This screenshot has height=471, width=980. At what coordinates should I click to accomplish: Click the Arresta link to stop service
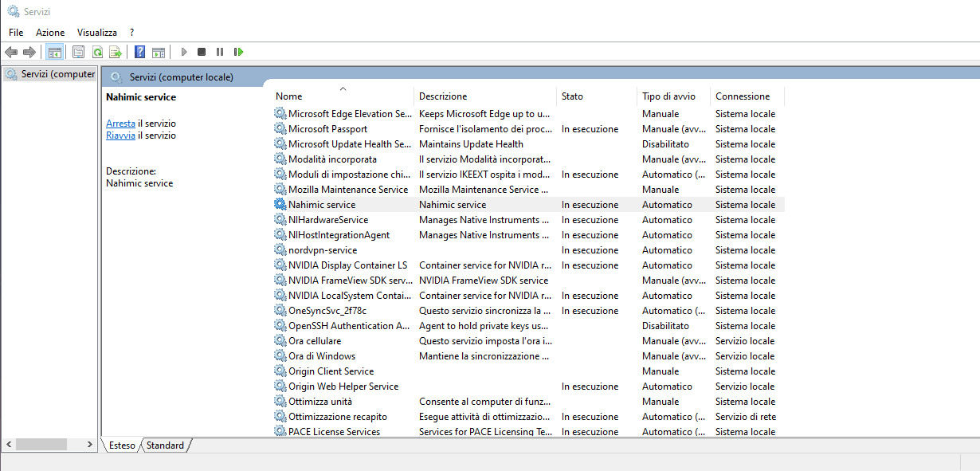coord(120,124)
